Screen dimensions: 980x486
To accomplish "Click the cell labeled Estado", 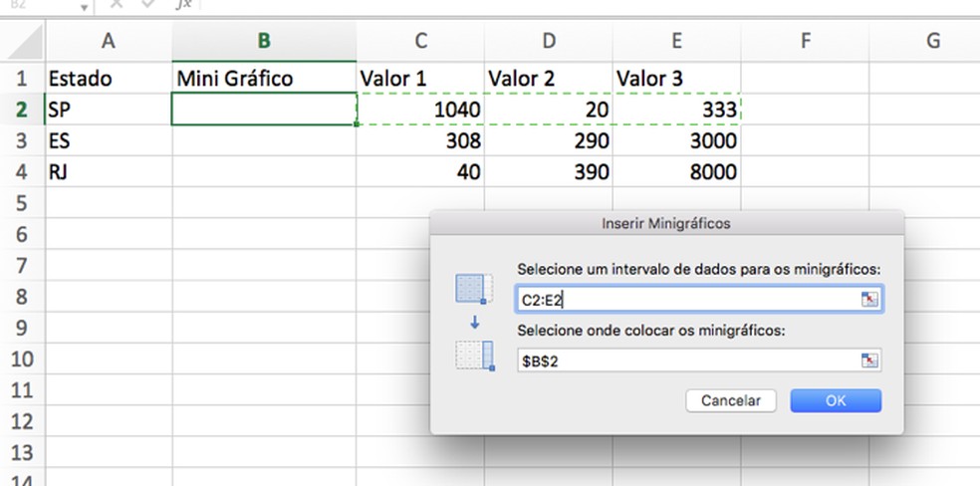I will [109, 78].
